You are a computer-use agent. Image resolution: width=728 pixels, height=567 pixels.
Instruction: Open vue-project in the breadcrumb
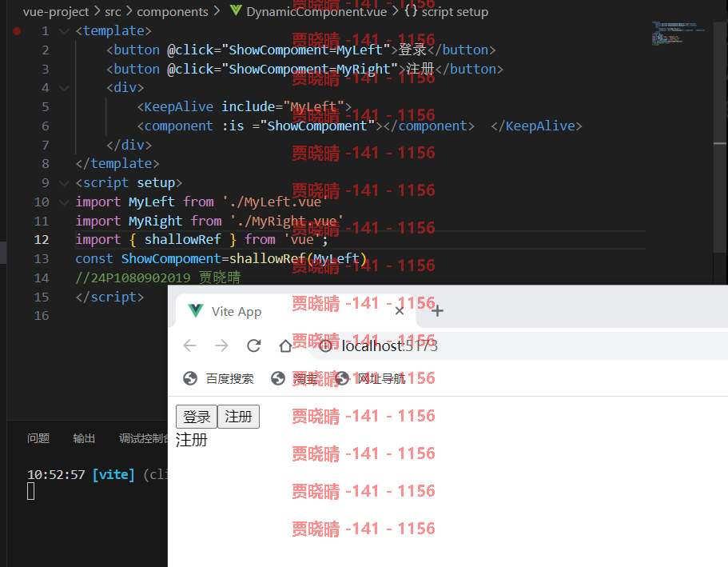[56, 12]
